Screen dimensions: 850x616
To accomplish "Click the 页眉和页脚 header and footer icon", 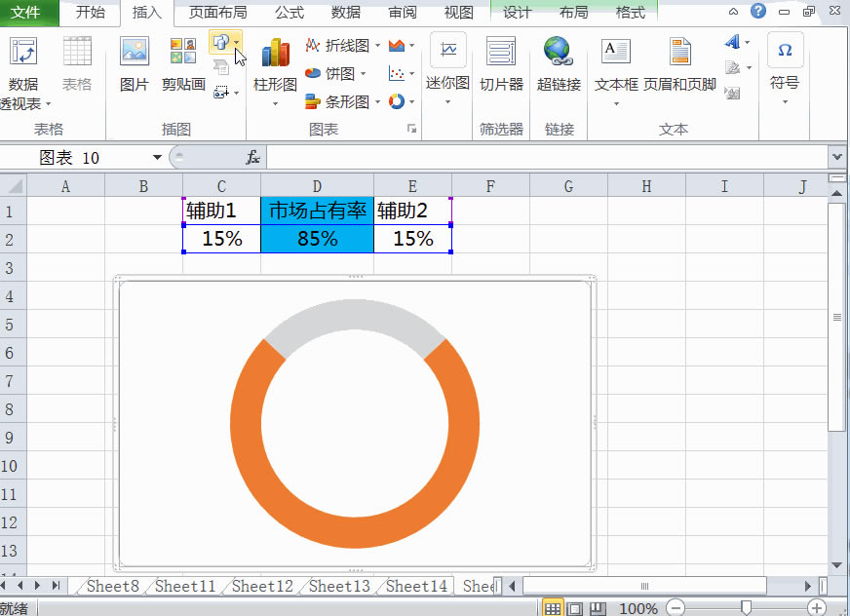I will tap(679, 51).
